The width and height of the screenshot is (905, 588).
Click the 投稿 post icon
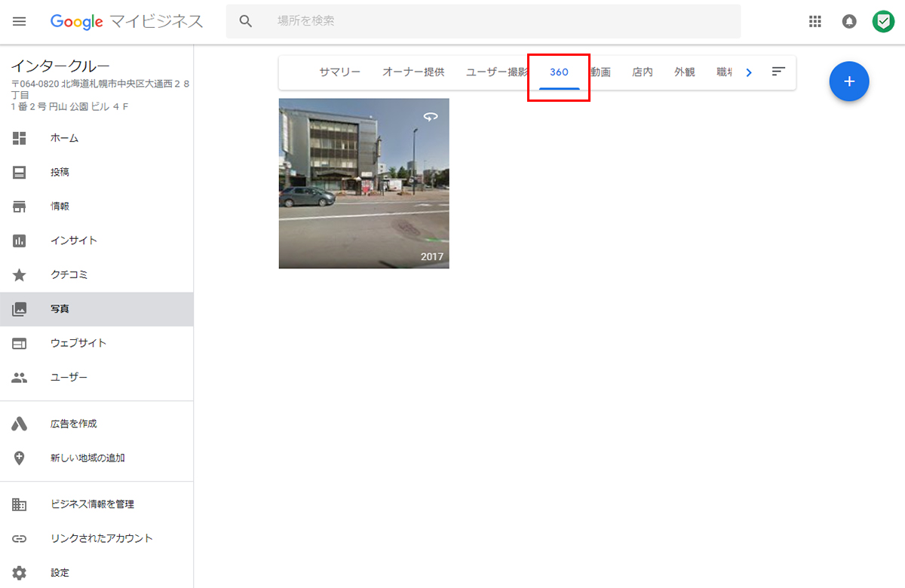tap(20, 172)
